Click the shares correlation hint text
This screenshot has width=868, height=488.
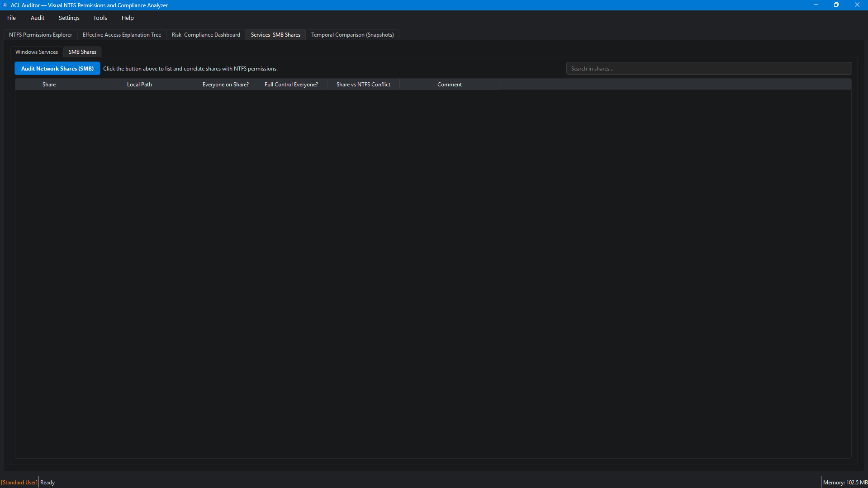(190, 69)
